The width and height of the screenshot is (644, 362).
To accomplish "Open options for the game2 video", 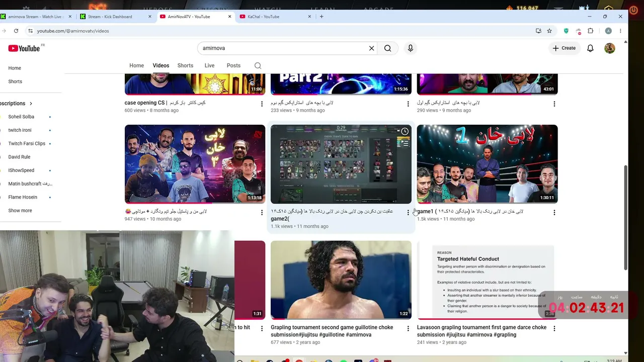I will (408, 213).
